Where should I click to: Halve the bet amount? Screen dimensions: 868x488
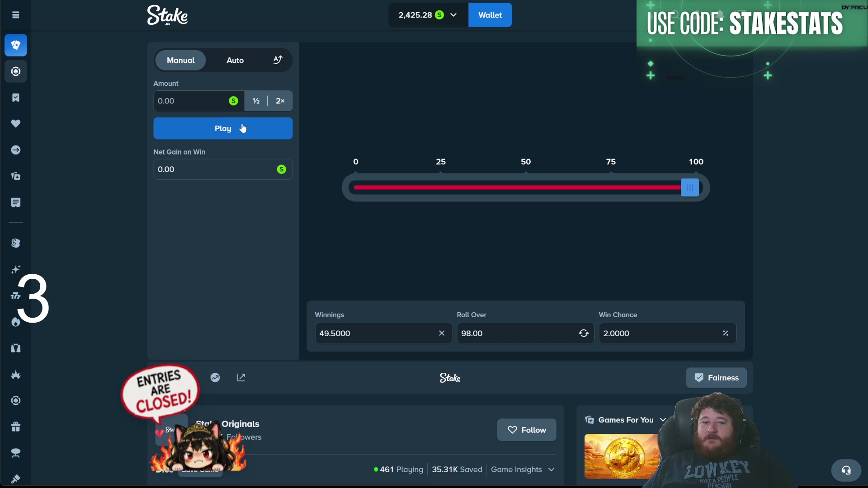(256, 101)
